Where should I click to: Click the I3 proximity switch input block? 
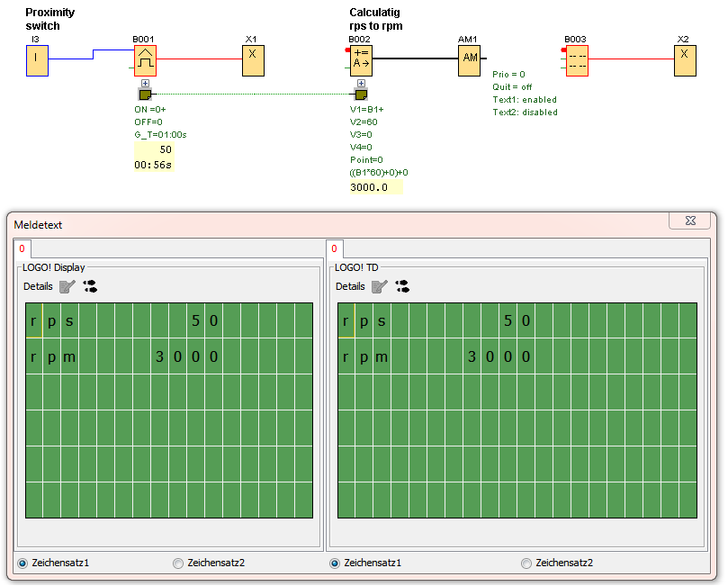tap(37, 61)
